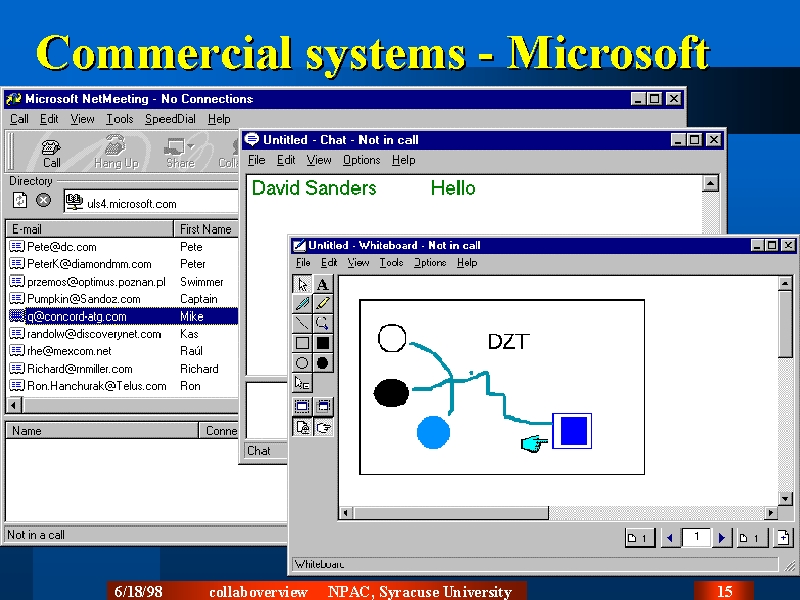Click Last Page button right of next arrow
800x600 pixels.
(x=752, y=538)
